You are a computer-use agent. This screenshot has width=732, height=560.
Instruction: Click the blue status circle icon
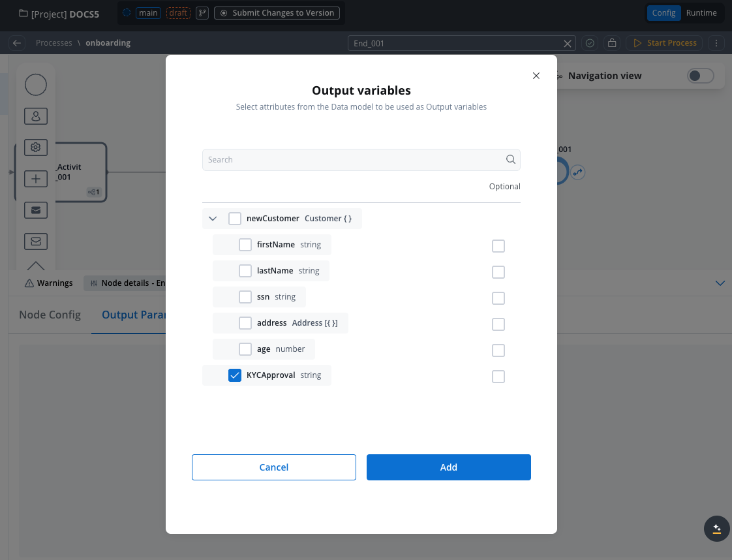pos(127,13)
